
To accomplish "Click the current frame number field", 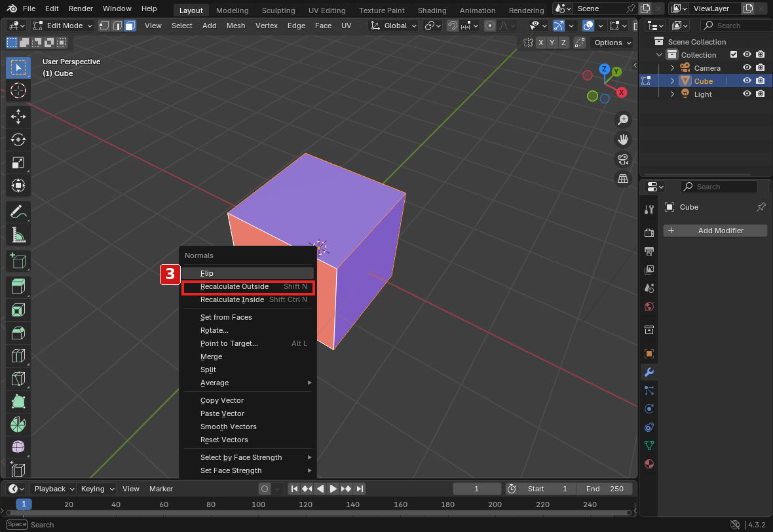I will click(477, 489).
